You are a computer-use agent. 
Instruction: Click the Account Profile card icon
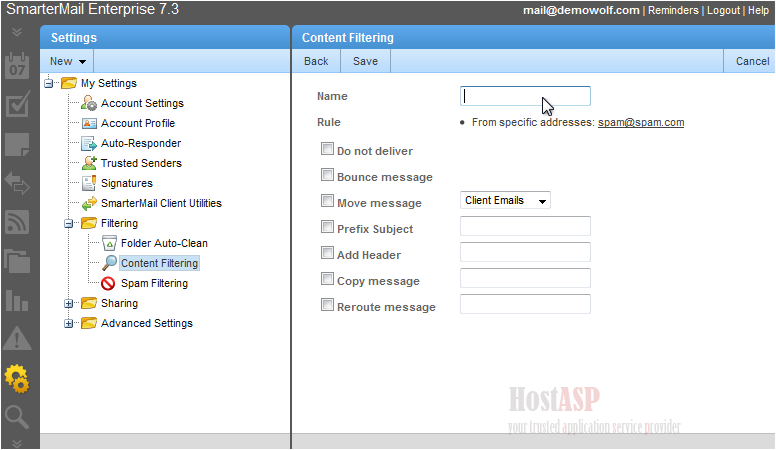89,123
